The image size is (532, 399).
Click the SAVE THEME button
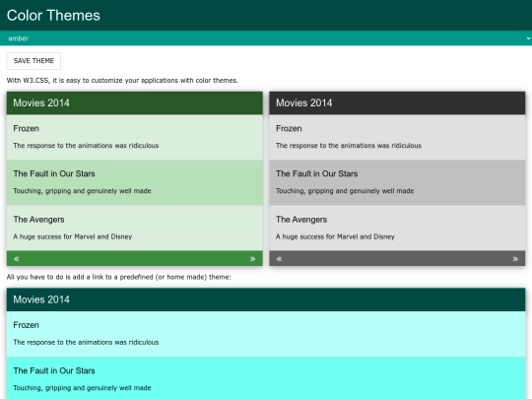point(33,61)
